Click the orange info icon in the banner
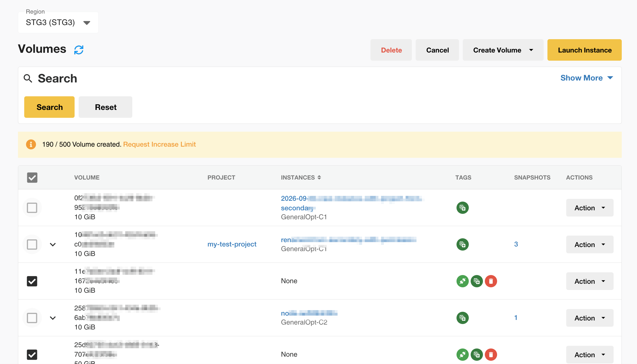The image size is (637, 364). (31, 144)
